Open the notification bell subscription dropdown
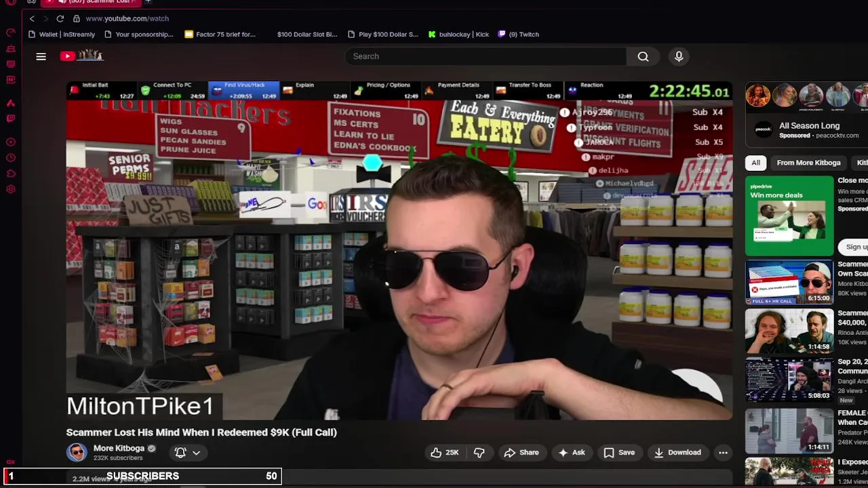This screenshot has height=488, width=868. (x=187, y=452)
